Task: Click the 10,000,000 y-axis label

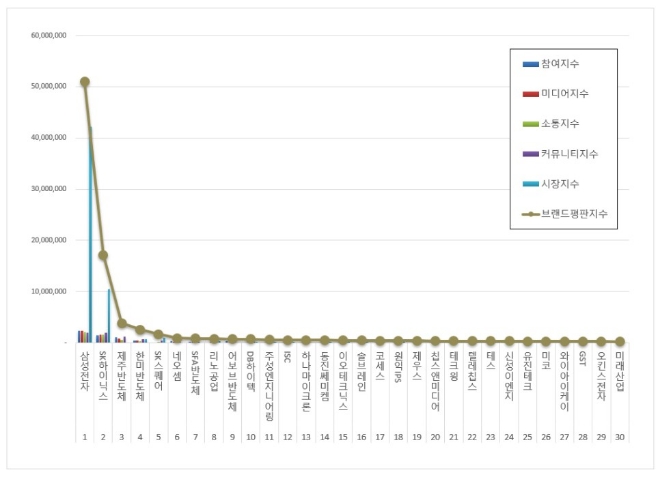Action: [x=48, y=291]
